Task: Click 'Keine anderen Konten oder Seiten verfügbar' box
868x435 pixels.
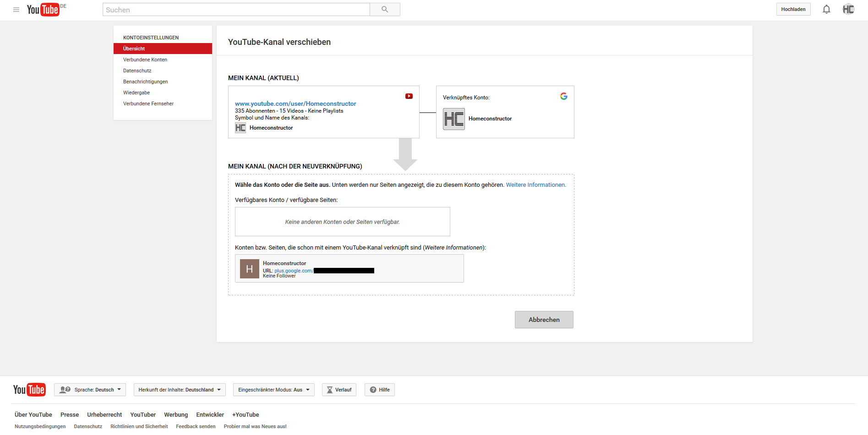Action: coord(343,222)
